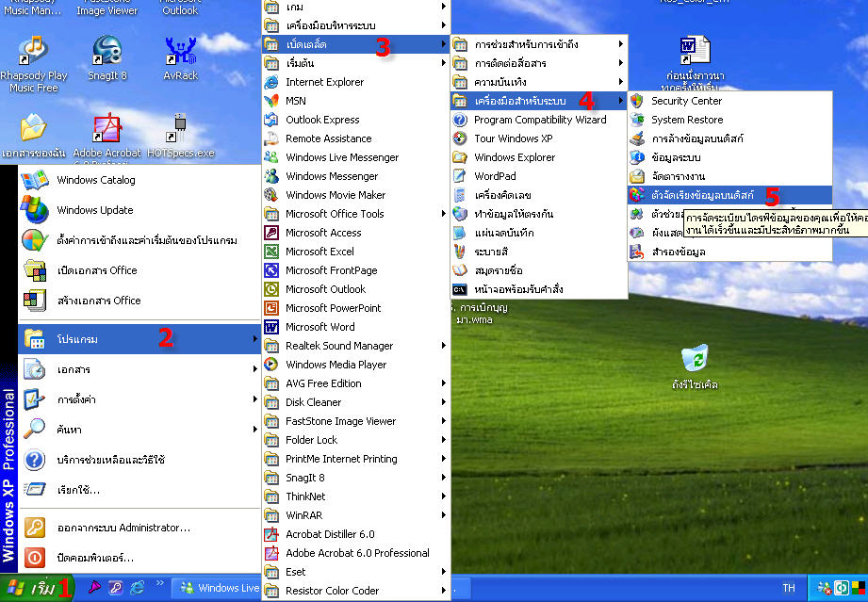Select Disk Cleanup (การล้างข้อมูลบนดิสก์)
The image size is (868, 602).
730,138
